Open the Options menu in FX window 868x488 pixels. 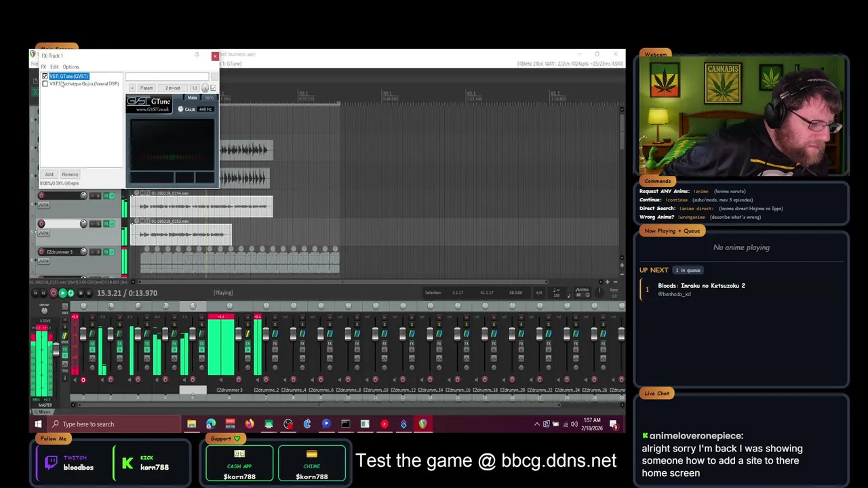coord(71,66)
